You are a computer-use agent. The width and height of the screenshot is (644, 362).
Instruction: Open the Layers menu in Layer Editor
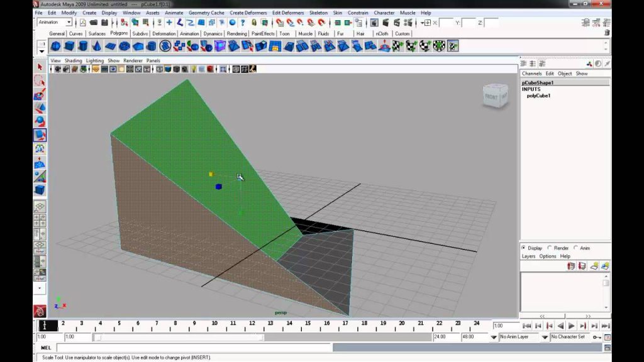pyautogui.click(x=528, y=256)
